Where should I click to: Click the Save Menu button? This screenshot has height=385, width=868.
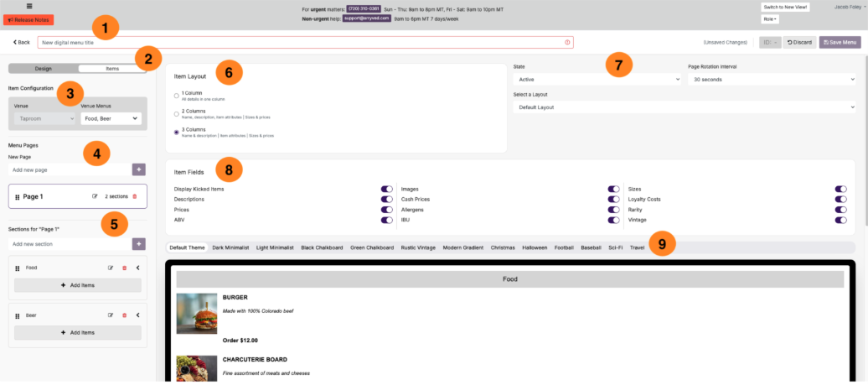(x=840, y=42)
